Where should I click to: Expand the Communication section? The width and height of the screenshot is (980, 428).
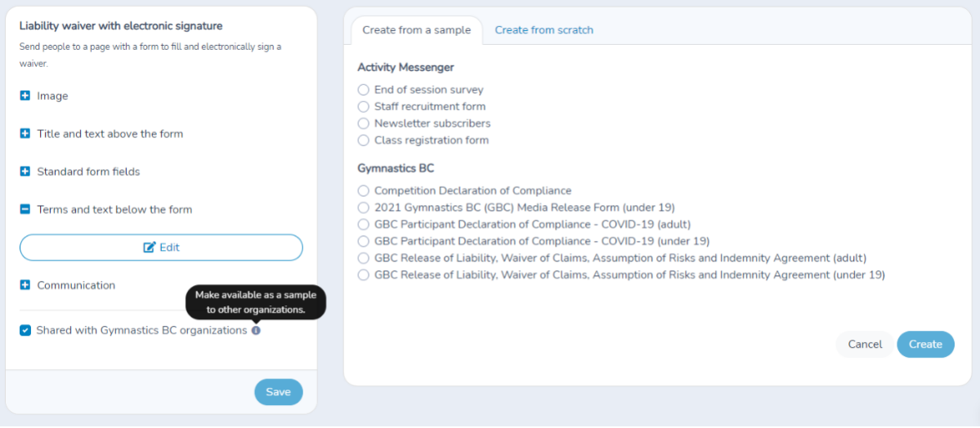point(25,285)
